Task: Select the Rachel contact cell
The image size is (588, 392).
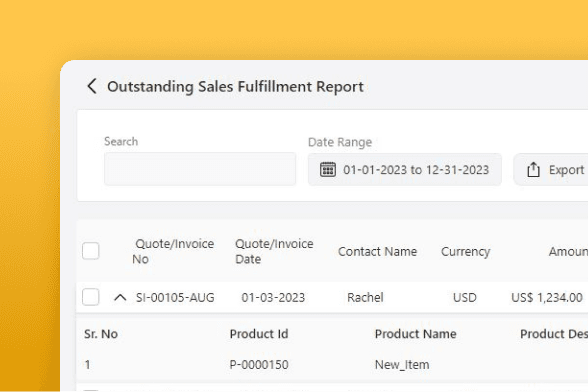Action: point(365,297)
